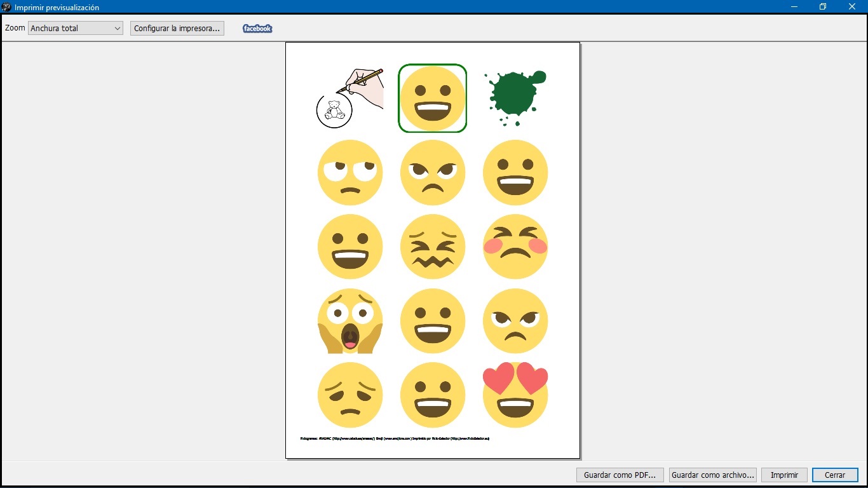Select the screaming-in-fear emoji pictogram
Image resolution: width=868 pixels, height=488 pixels.
(349, 321)
